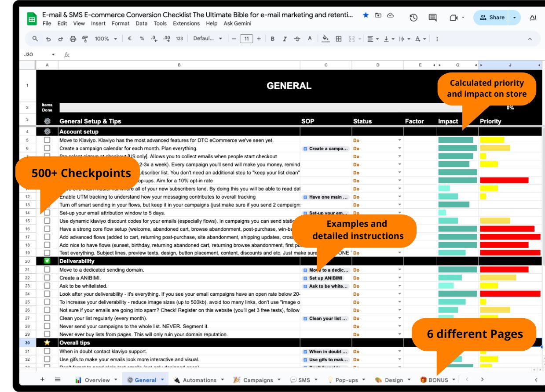Click the print icon in toolbar

pyautogui.click(x=73, y=39)
